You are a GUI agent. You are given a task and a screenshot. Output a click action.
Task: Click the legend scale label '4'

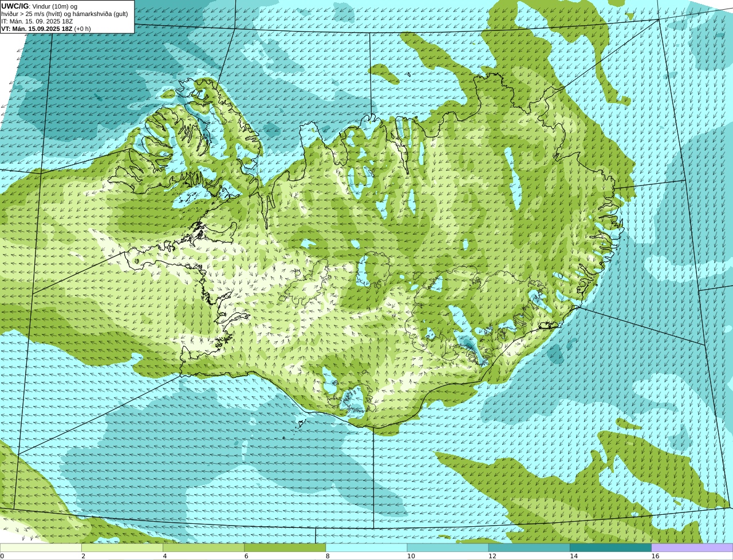click(165, 556)
